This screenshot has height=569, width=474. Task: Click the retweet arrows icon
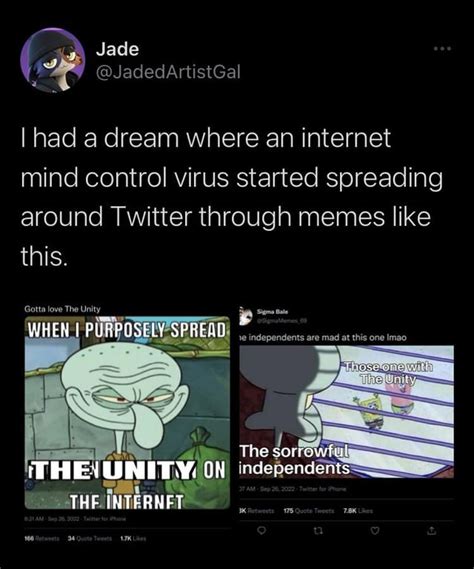coord(318,531)
